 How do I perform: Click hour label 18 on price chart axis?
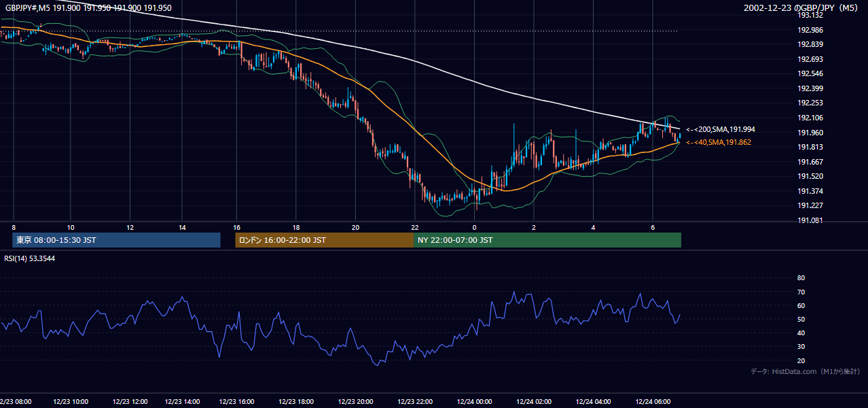[x=296, y=227]
